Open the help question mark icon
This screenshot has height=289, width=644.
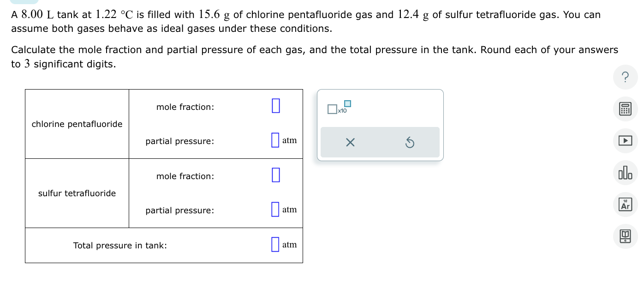pyautogui.click(x=625, y=77)
